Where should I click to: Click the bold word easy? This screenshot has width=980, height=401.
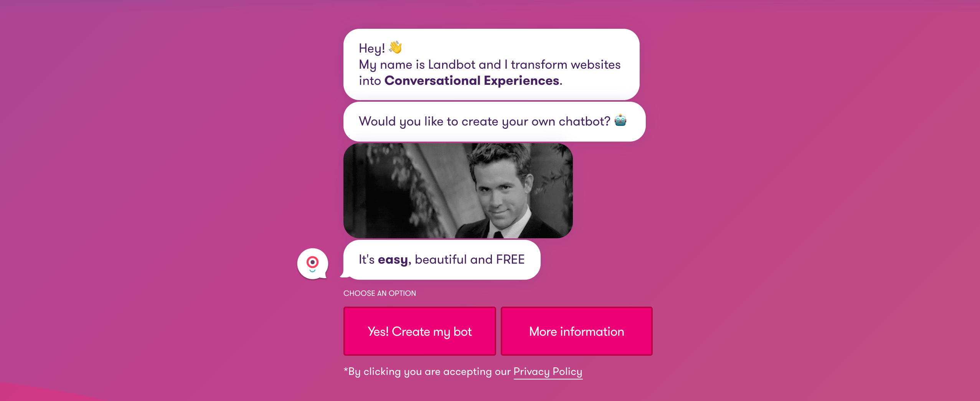(393, 259)
